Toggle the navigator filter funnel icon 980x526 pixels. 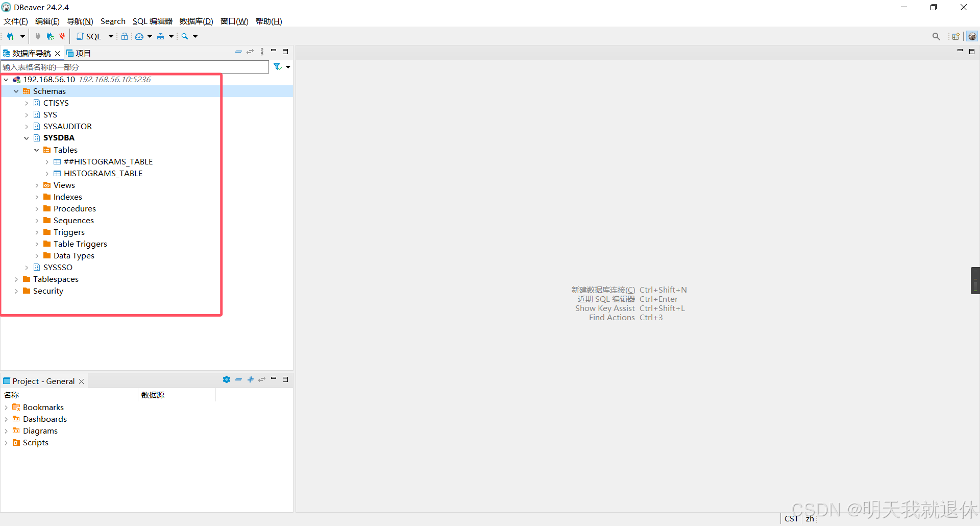pos(277,67)
